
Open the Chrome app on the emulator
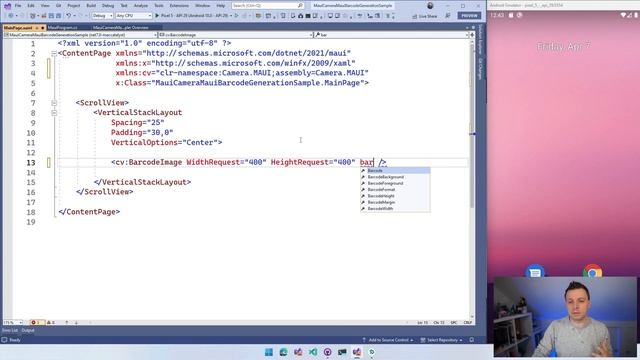tap(592, 271)
